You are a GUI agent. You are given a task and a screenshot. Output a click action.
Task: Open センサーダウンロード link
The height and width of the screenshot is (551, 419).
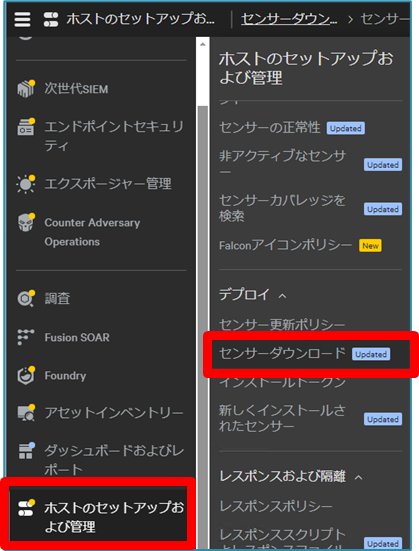click(x=282, y=353)
